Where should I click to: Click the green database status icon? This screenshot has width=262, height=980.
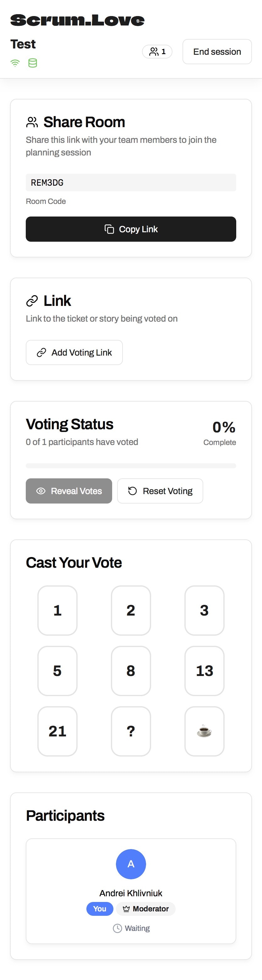tap(33, 63)
